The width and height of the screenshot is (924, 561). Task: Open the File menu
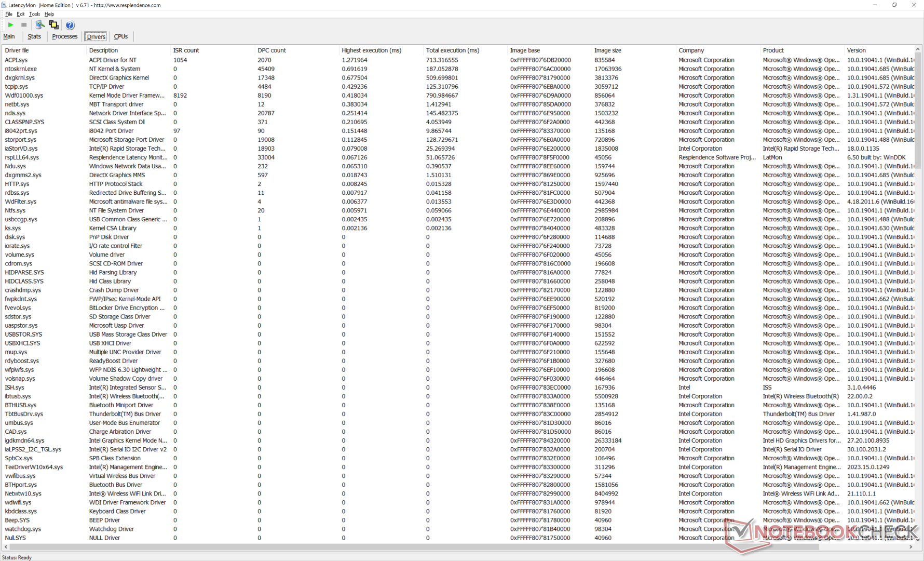click(9, 14)
